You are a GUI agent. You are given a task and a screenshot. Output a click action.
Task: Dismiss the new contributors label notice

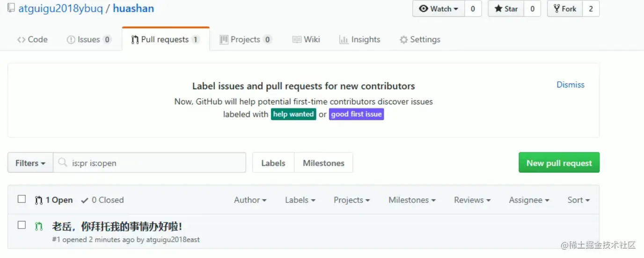[570, 85]
